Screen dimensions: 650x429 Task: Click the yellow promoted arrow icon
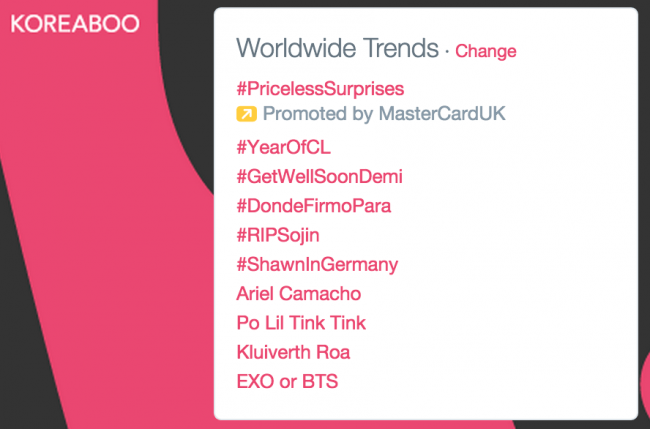(247, 114)
